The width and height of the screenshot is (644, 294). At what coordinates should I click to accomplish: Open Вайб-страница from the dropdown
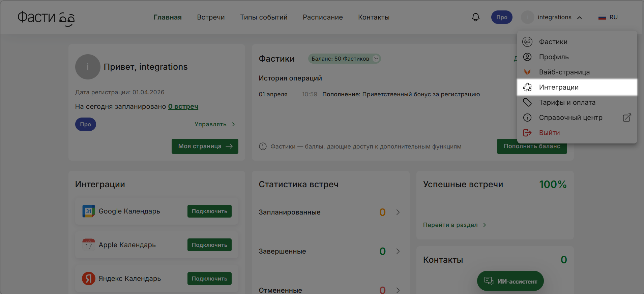[x=564, y=72]
